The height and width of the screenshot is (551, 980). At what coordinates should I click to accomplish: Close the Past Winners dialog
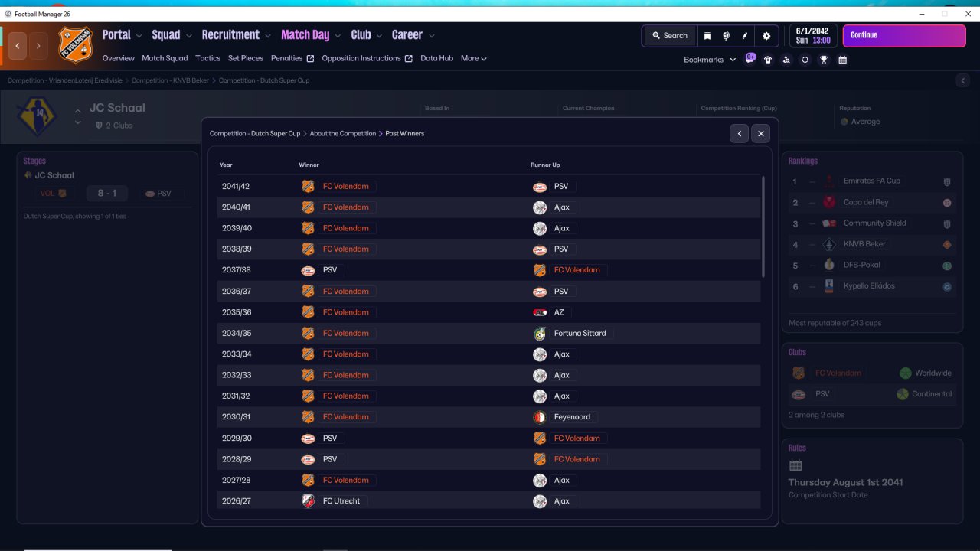(x=760, y=133)
